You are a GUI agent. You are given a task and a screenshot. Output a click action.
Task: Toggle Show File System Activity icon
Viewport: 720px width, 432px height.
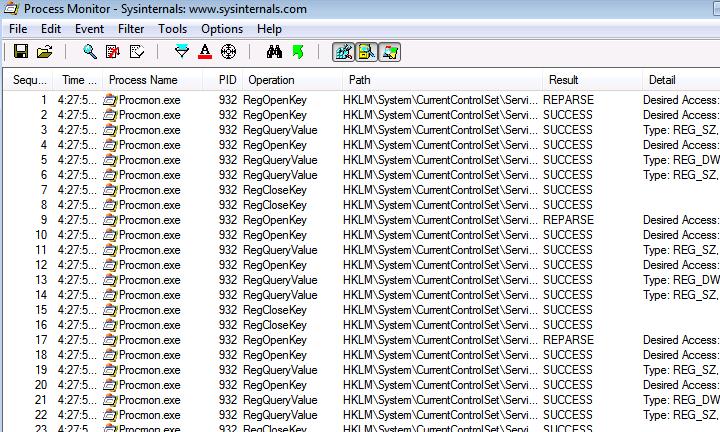(x=366, y=52)
